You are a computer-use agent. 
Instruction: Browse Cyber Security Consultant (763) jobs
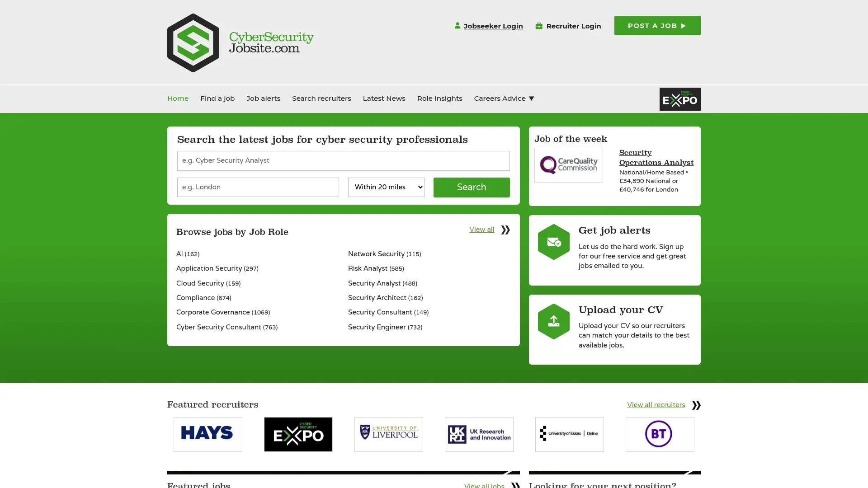(x=227, y=327)
